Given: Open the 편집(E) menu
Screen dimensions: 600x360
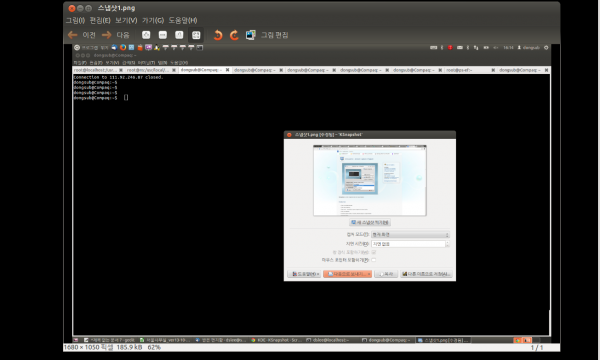Looking at the screenshot, I should pos(100,20).
